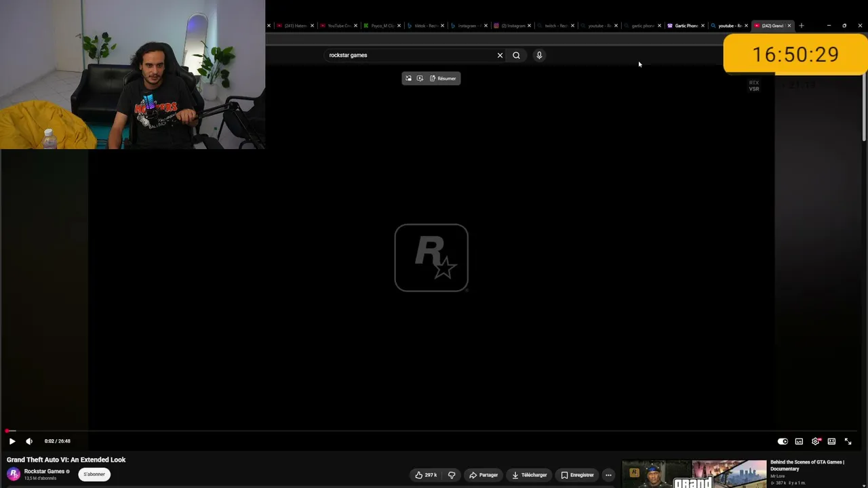Open a new browser tab
The image size is (868, 488).
[x=801, y=26]
